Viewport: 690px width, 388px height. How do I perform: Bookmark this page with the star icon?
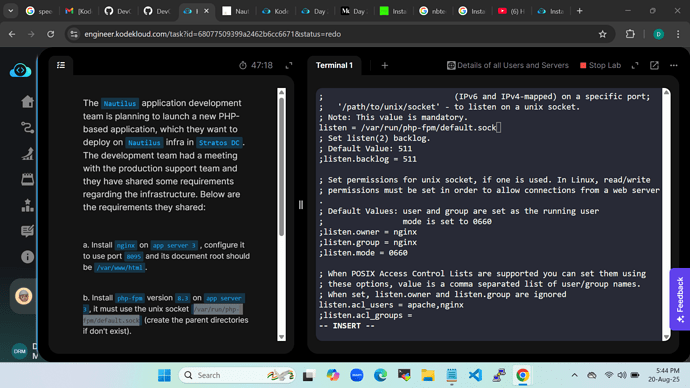602,34
